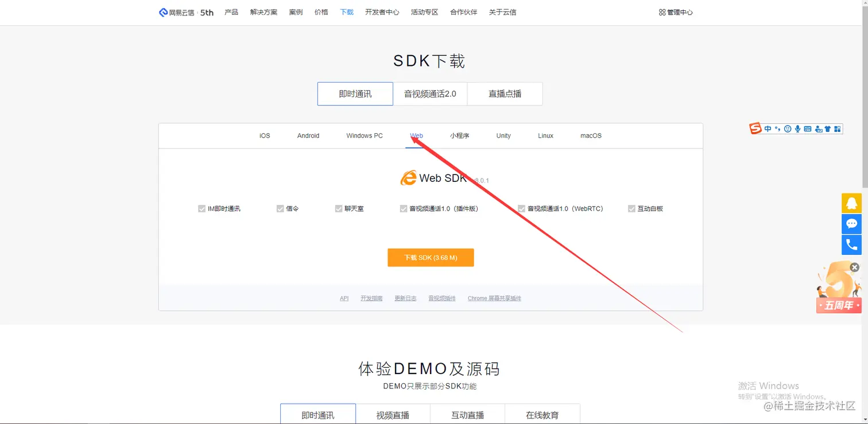The height and width of the screenshot is (424, 868).
Task: Open the 开发指南 link
Action: 371,298
